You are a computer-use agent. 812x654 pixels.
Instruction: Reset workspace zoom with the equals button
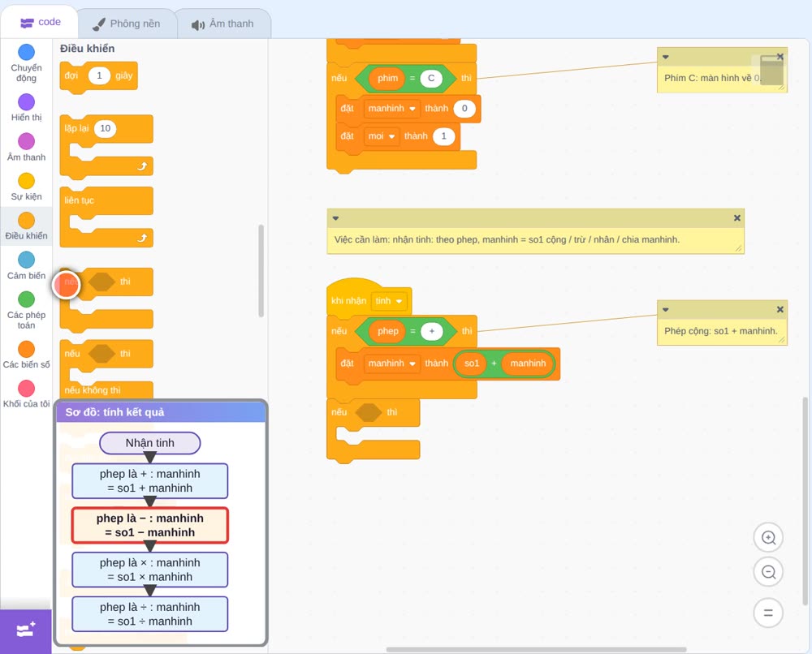coord(768,613)
